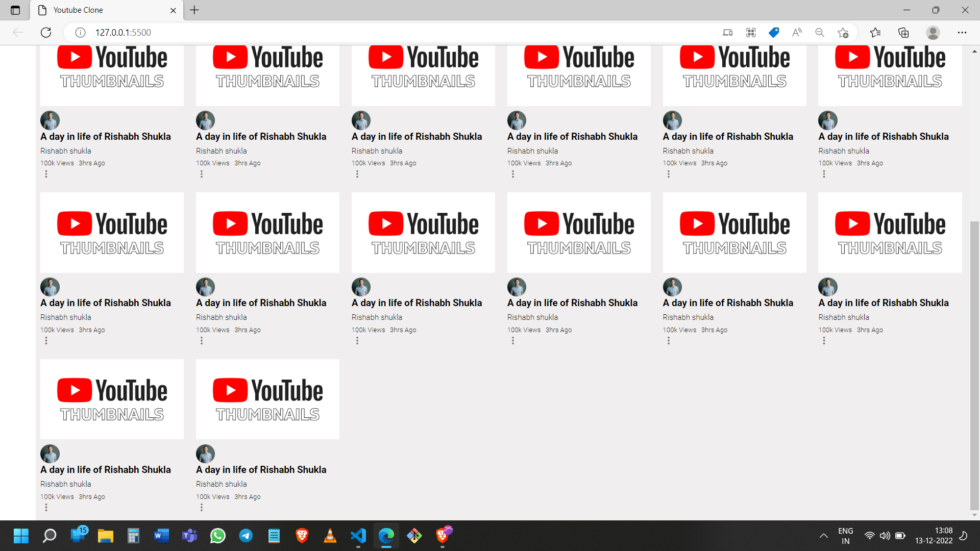Go back to the previous page

(x=17, y=32)
